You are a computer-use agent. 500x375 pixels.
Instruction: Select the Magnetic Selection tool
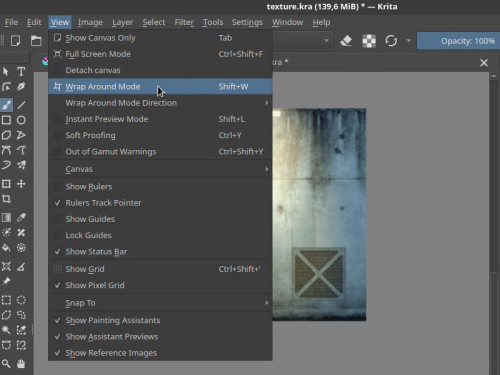21,345
